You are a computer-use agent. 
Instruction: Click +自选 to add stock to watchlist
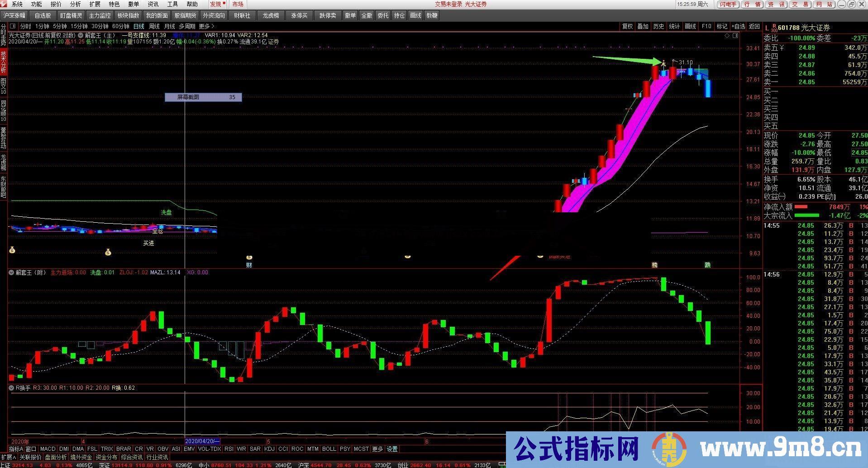pos(738,26)
